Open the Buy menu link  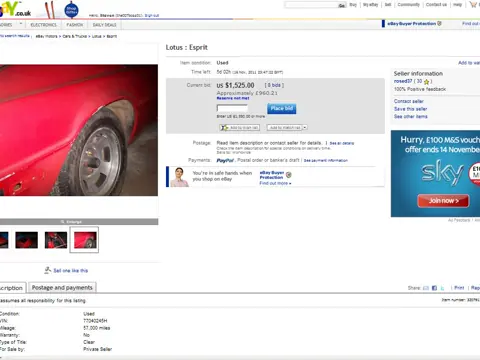pyautogui.click(x=353, y=5)
